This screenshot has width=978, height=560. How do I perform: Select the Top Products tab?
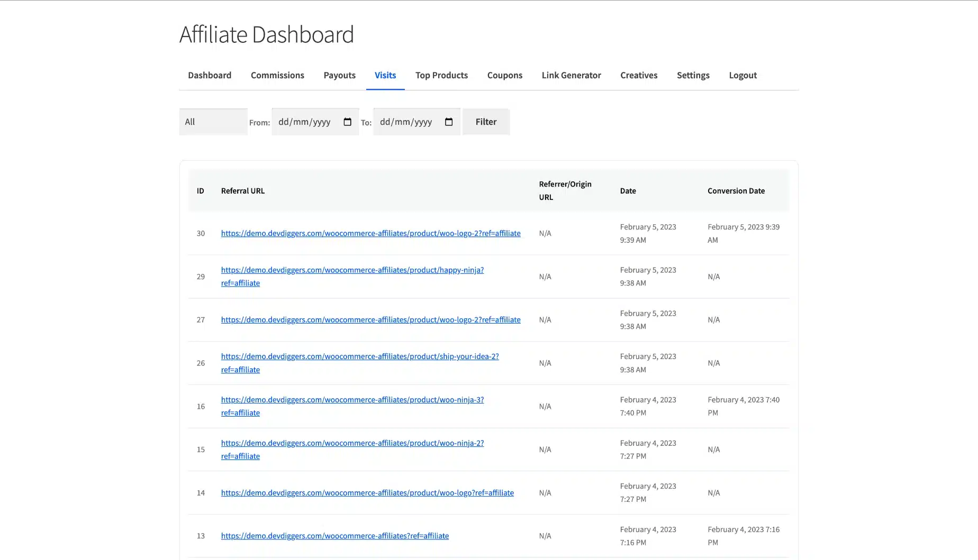[441, 75]
